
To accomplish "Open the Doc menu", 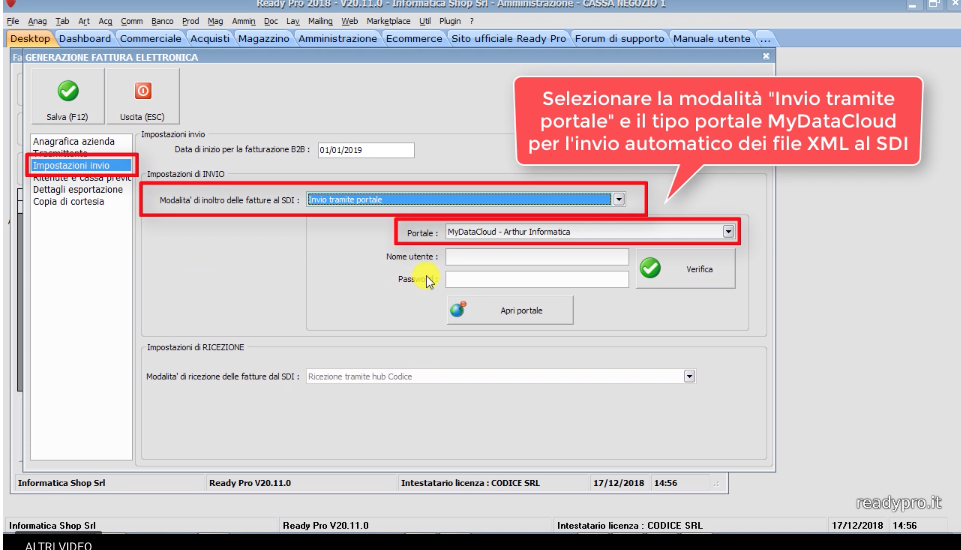I will point(271,21).
